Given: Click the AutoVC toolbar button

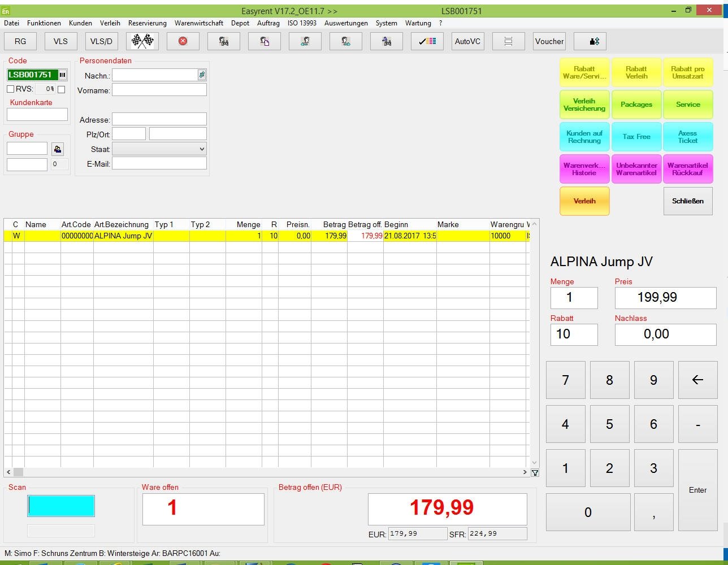Looking at the screenshot, I should pos(468,41).
